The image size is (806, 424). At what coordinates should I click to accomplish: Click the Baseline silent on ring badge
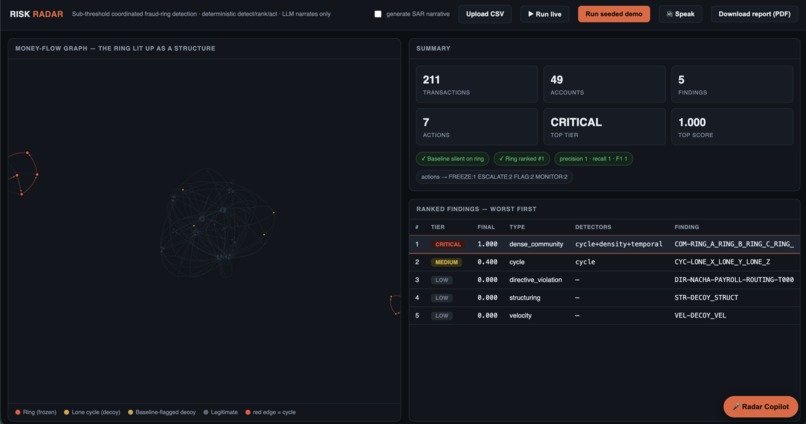(452, 159)
